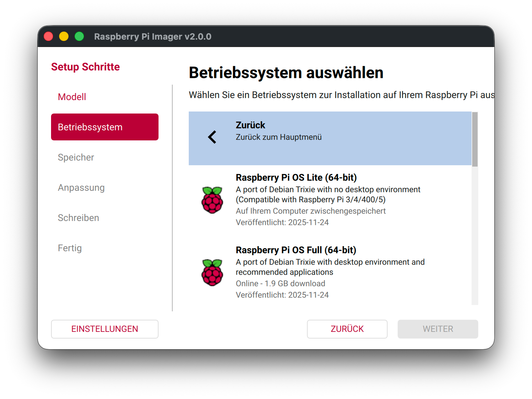Click the OS list scrollbar thumb

click(475, 139)
